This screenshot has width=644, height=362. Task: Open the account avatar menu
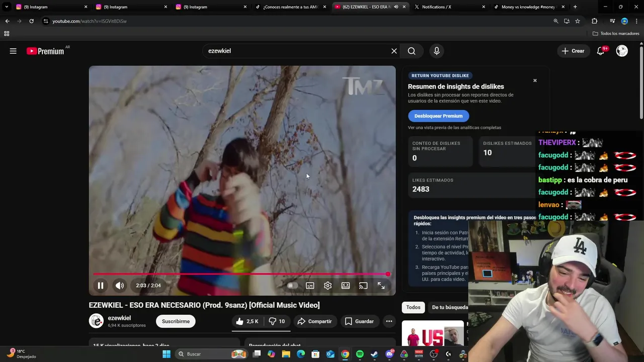(x=622, y=51)
